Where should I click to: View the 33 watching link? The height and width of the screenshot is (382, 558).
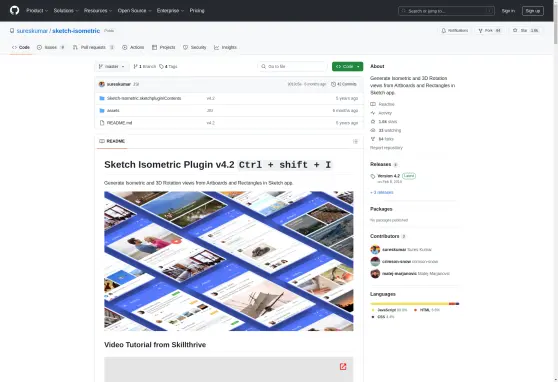click(x=385, y=130)
